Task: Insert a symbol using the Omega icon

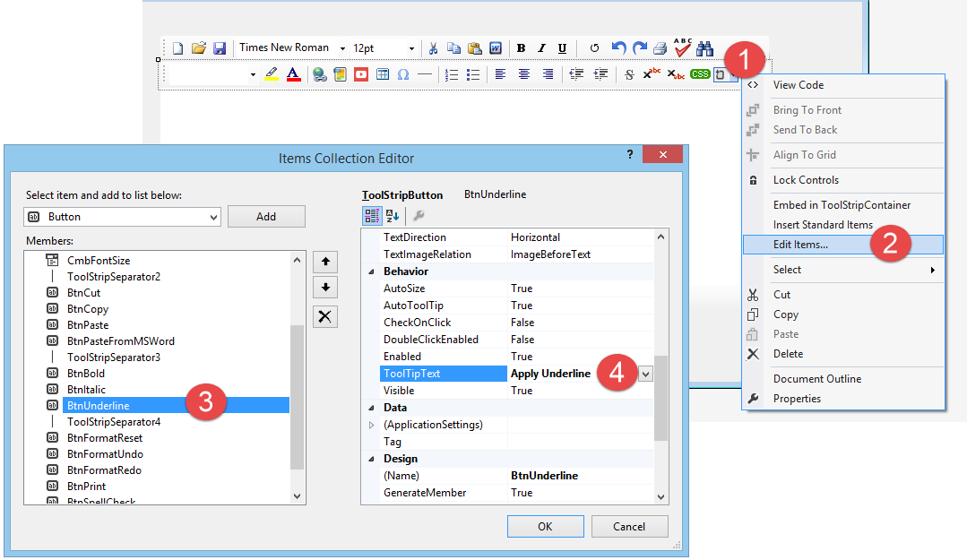Action: (402, 74)
